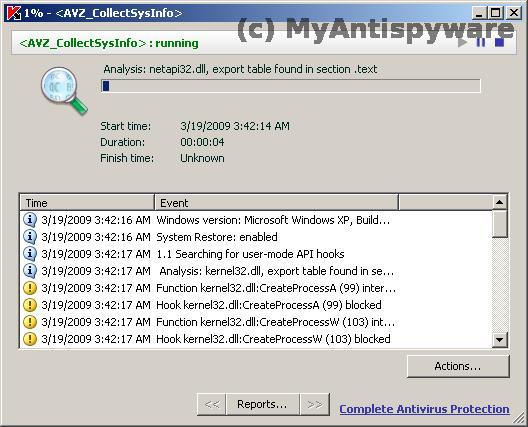Stop the AVZ_CollectSysInfo task
Viewport: 528px width, 427px height.
click(x=499, y=42)
